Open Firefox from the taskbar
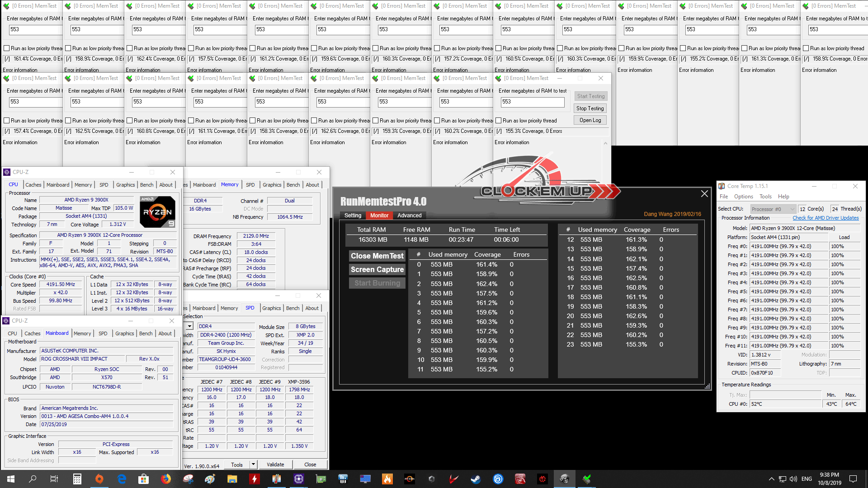 pos(166,479)
